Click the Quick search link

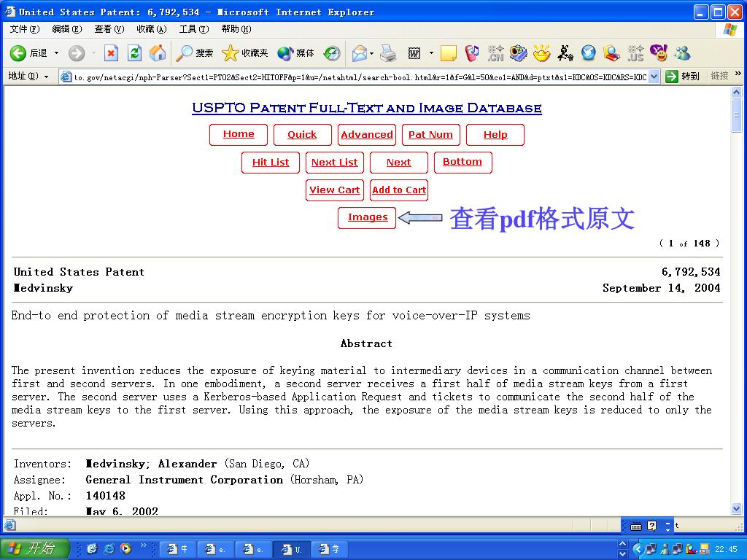point(302,135)
